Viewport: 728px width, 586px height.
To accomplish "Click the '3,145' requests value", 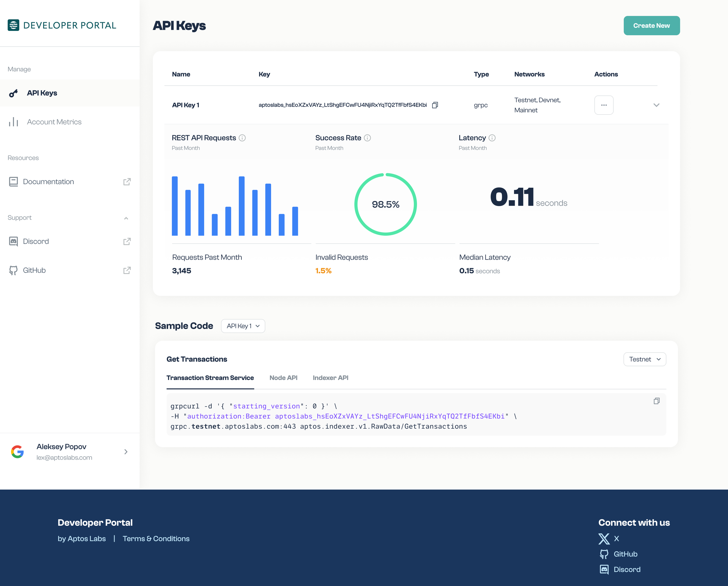I will pos(182,271).
